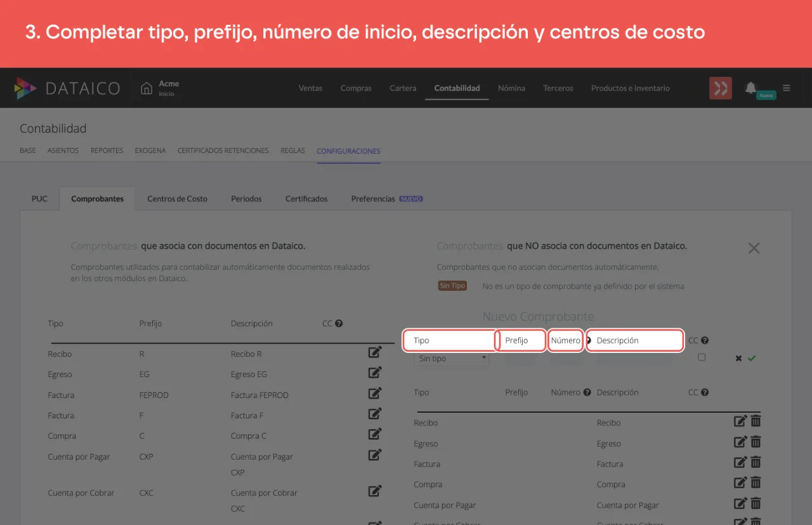This screenshot has width=812, height=525.
Task: Click the CC help icon after Descripción in left table
Action: (339, 323)
